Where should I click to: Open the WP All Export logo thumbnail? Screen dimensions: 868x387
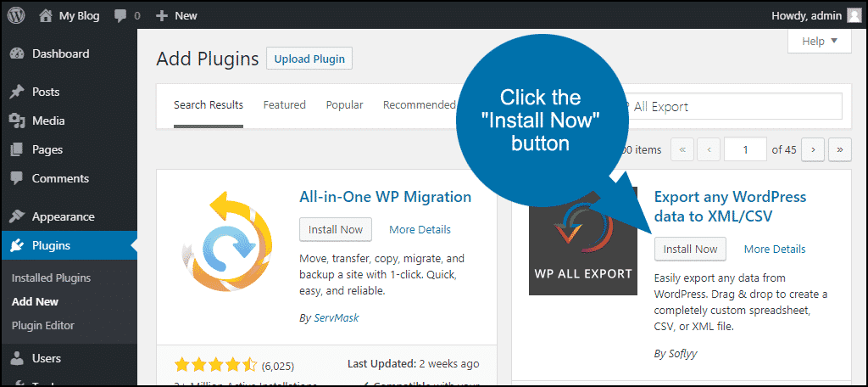[x=583, y=241]
